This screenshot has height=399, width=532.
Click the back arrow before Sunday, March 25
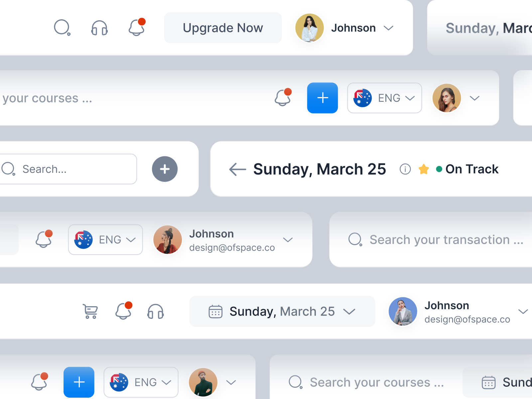tap(237, 169)
